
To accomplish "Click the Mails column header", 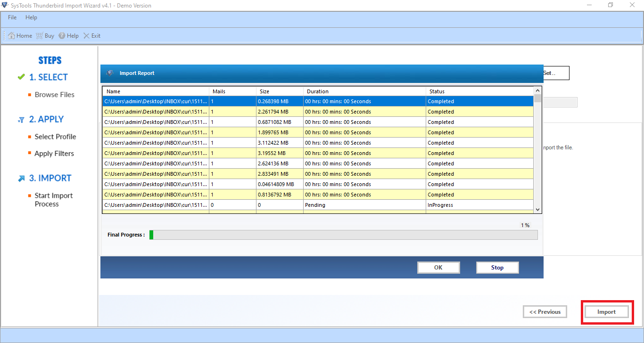I will coord(233,91).
